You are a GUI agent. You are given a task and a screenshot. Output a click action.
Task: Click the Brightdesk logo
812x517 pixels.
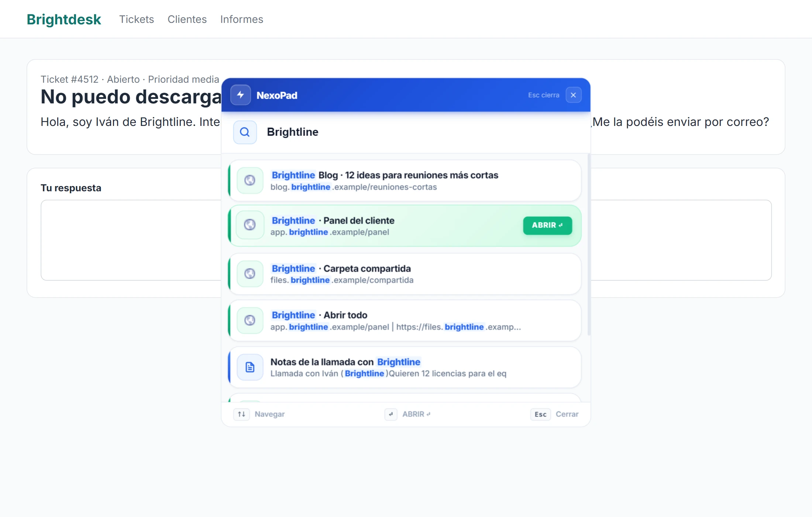(x=64, y=19)
